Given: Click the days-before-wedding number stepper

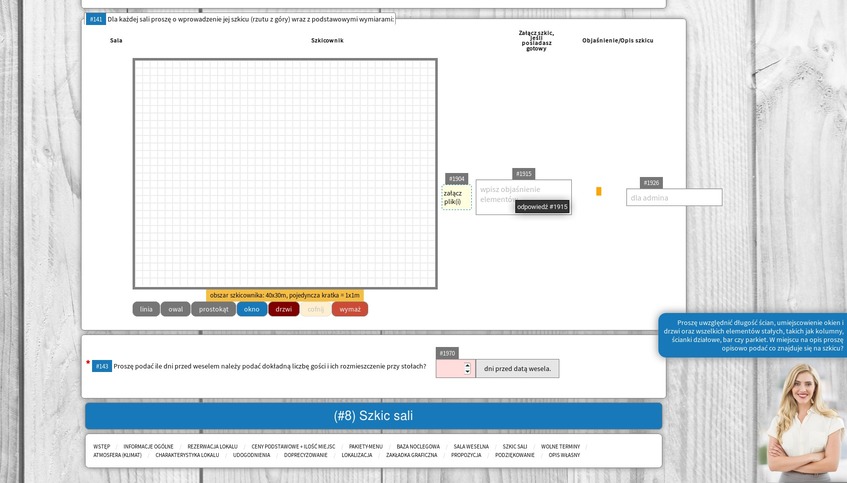Looking at the screenshot, I should click(x=467, y=368).
